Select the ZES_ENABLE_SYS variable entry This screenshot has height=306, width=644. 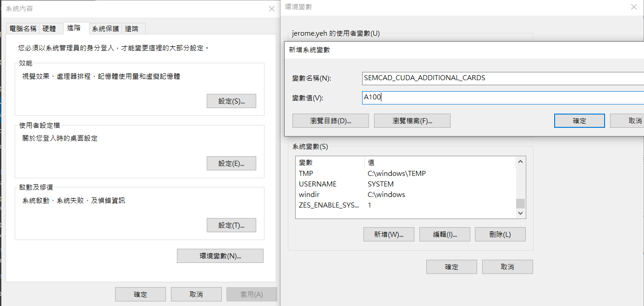(x=330, y=205)
